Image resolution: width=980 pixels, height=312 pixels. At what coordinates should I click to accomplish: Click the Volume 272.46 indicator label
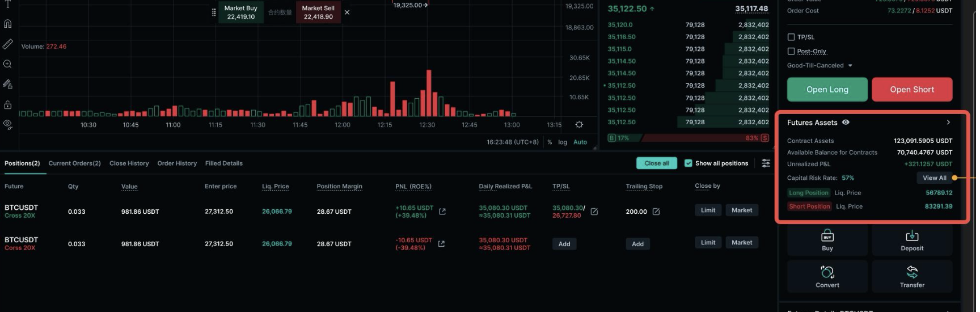click(44, 47)
